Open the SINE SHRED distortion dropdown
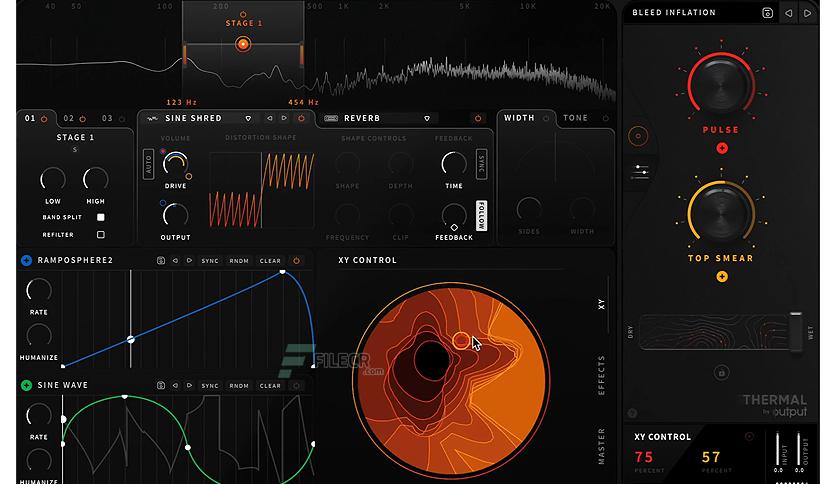The image size is (836, 484). [x=248, y=118]
